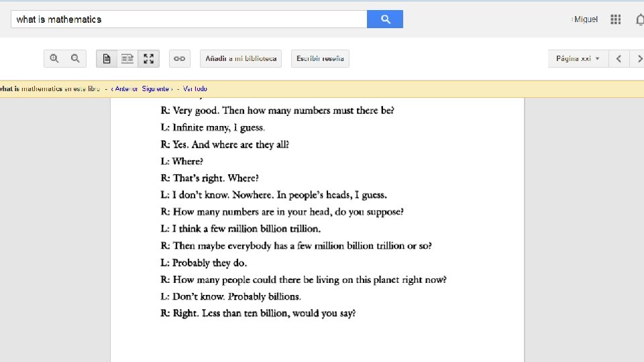Open the link sharing icon
The width and height of the screenshot is (644, 362).
180,59
